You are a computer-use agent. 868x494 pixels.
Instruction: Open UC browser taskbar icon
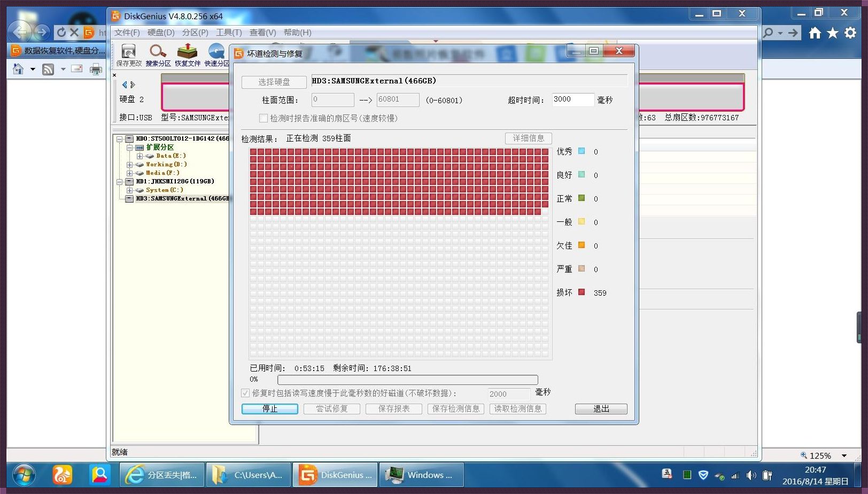point(62,474)
